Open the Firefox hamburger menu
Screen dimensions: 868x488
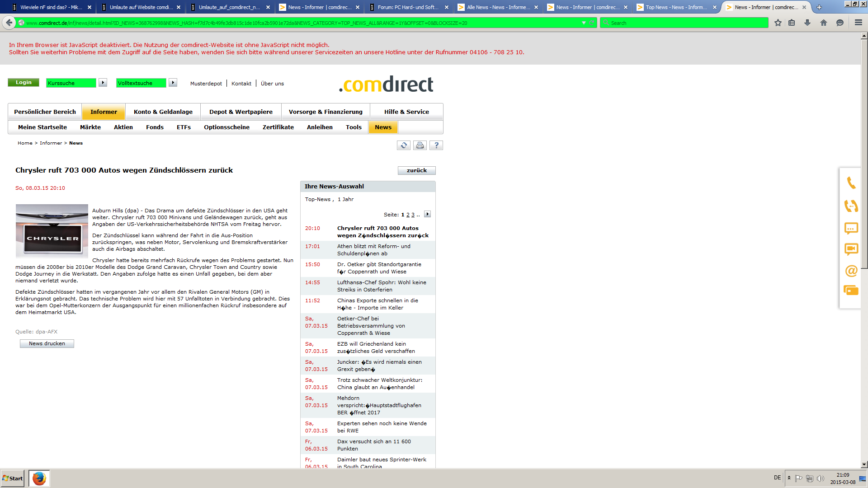(x=859, y=23)
